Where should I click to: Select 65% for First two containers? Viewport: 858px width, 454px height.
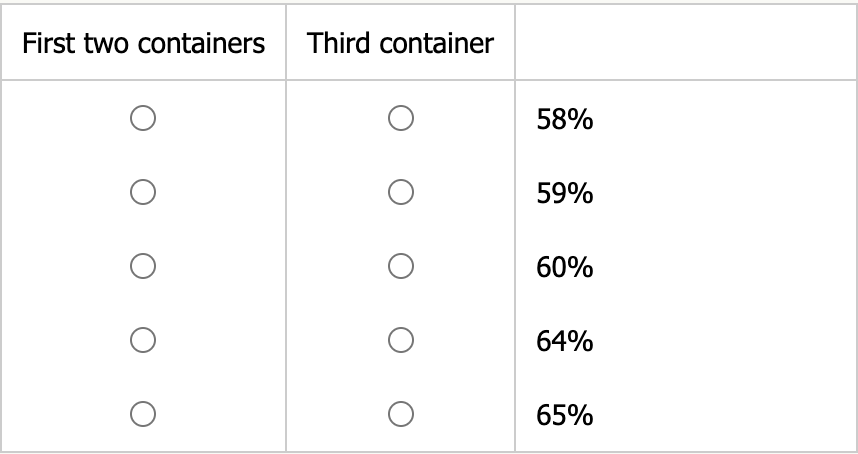click(x=142, y=412)
